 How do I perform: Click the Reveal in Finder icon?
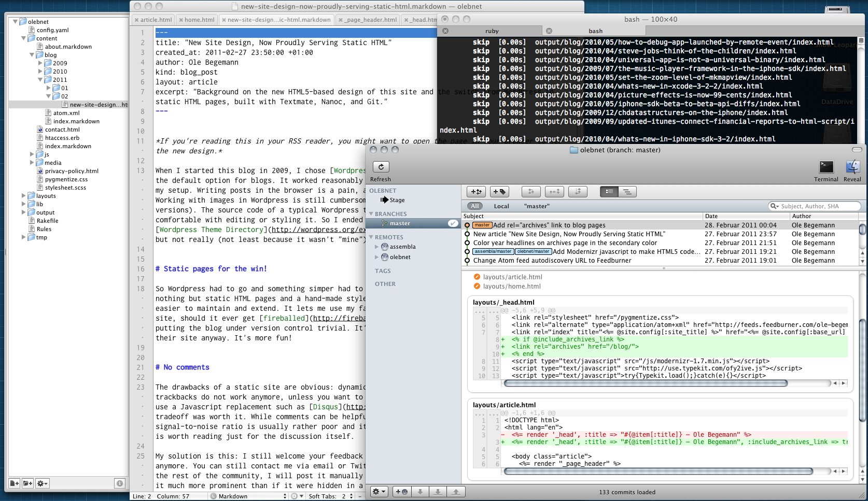pyautogui.click(x=852, y=167)
